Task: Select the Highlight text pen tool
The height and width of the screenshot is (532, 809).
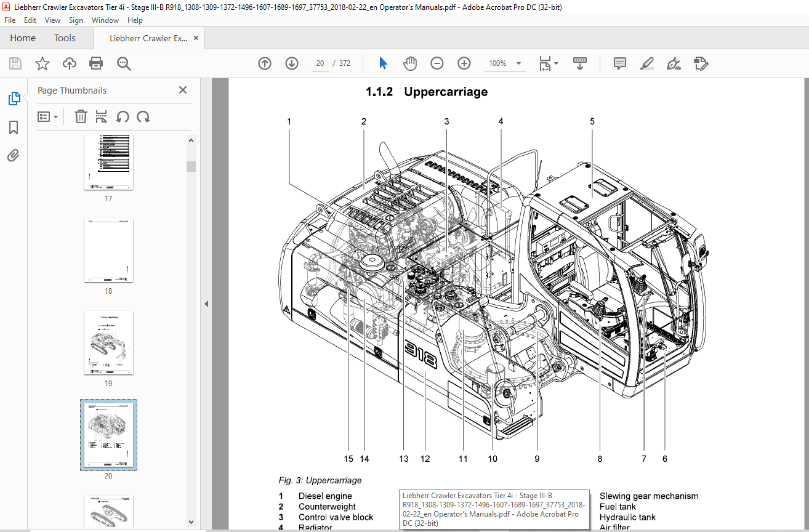Action: [646, 63]
